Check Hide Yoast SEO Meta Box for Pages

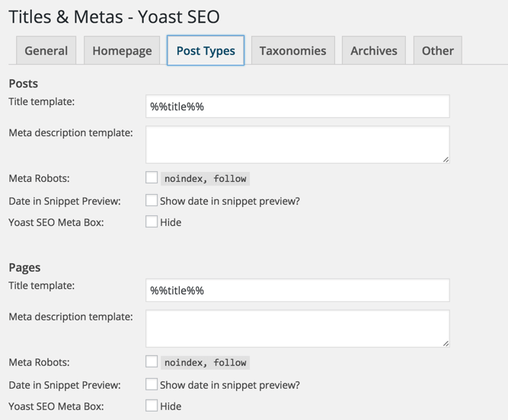(152, 406)
